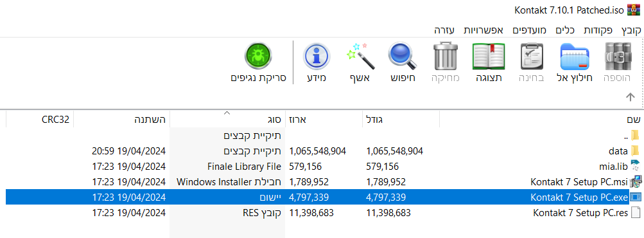Image resolution: width=644 pixels, height=238 pixels.
Task: Click the parent folder (..) icon
Action: (636, 136)
